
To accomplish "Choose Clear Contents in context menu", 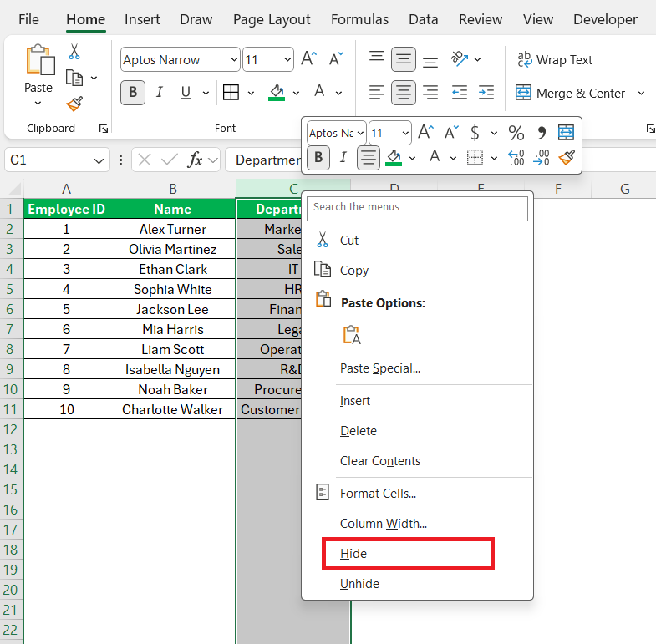I will pos(418,461).
